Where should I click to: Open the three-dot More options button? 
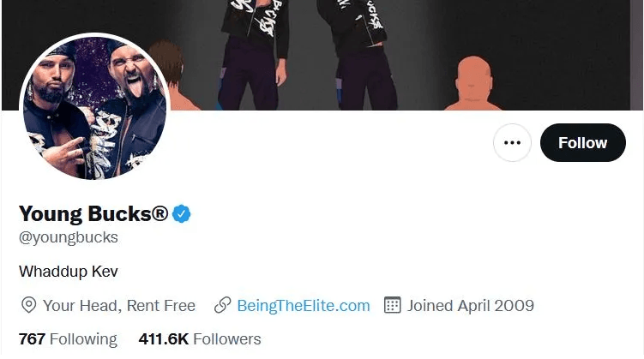[512, 143]
